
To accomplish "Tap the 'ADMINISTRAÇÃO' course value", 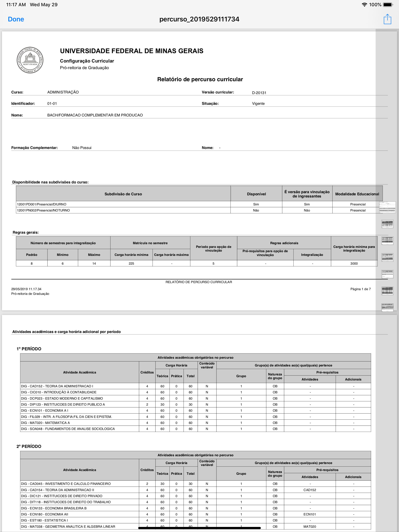I will point(63,92).
